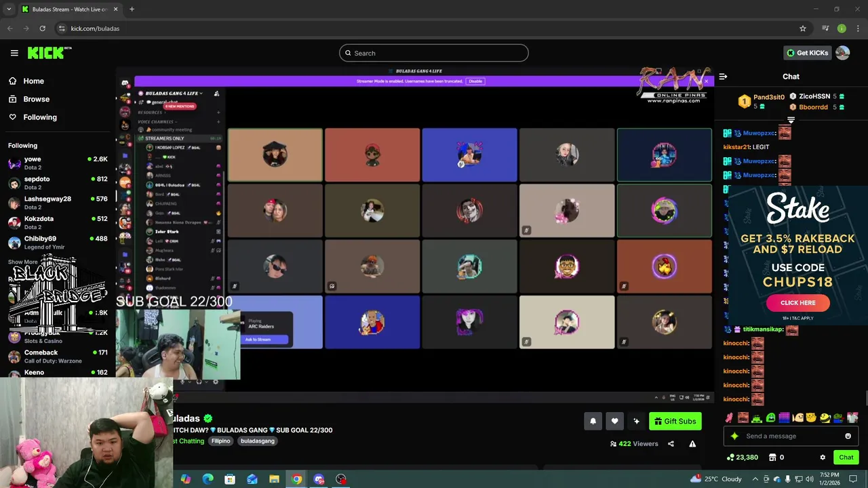
Task: Collapse the chat panel with arrow icon
Action: coord(723,77)
